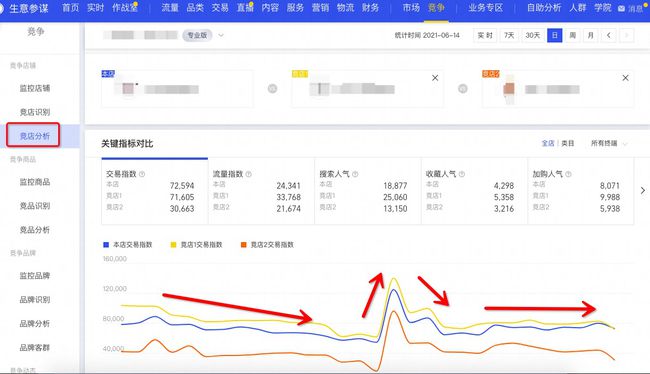The image size is (650, 374).
Task: Open 监控店铺 in the sidebar
Action: click(35, 88)
